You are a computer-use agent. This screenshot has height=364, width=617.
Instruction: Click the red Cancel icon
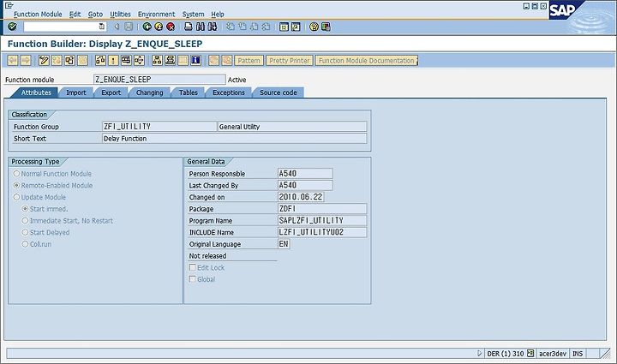171,27
